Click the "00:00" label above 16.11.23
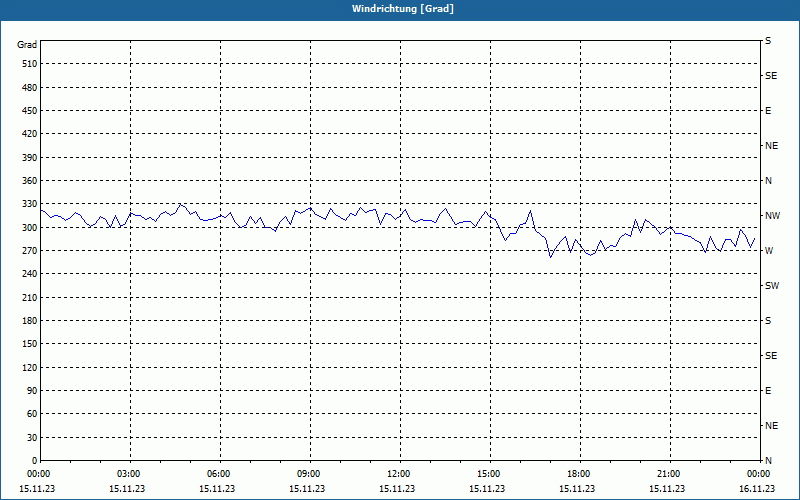This screenshot has width=800, height=500. click(758, 474)
